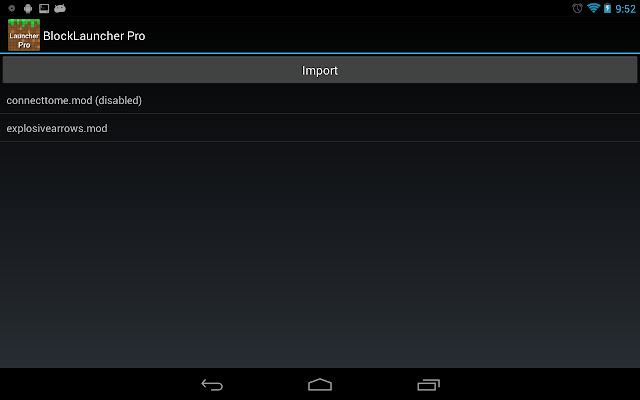Screen dimensions: 640x400
Task: Tap the Android home navigation button
Action: pyautogui.click(x=320, y=384)
